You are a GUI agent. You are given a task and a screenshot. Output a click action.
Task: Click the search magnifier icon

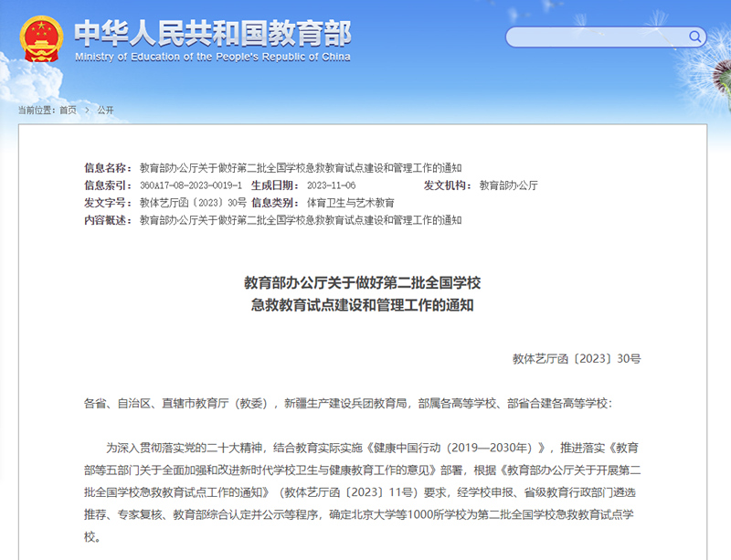click(695, 37)
